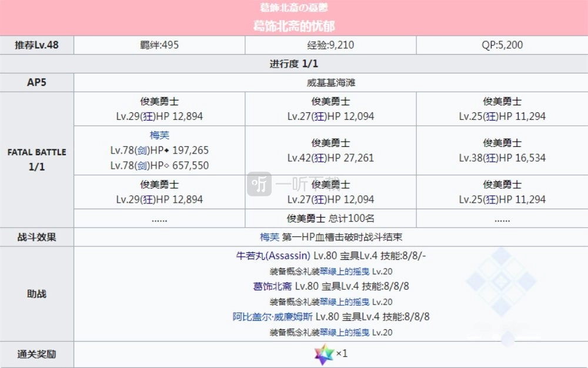Open the 牛若丸(Assassin) support servant link
This screenshot has height=368, width=588.
pyautogui.click(x=273, y=256)
